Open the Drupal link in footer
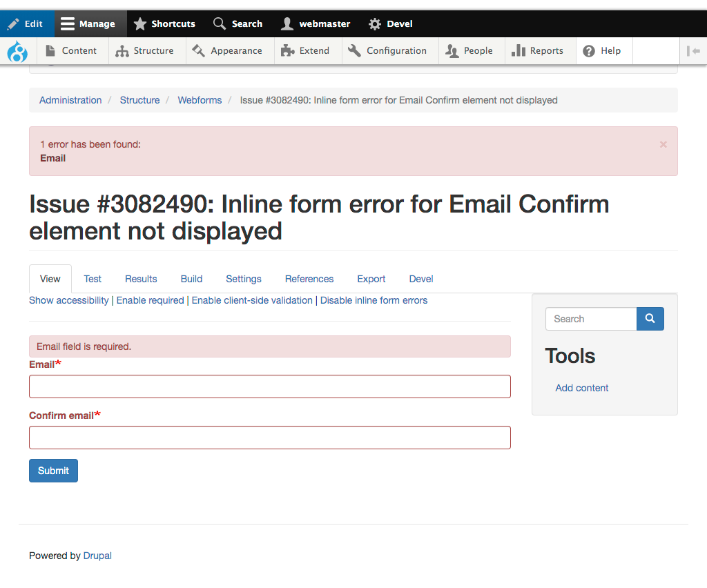Image resolution: width=707 pixels, height=588 pixels. 97,556
